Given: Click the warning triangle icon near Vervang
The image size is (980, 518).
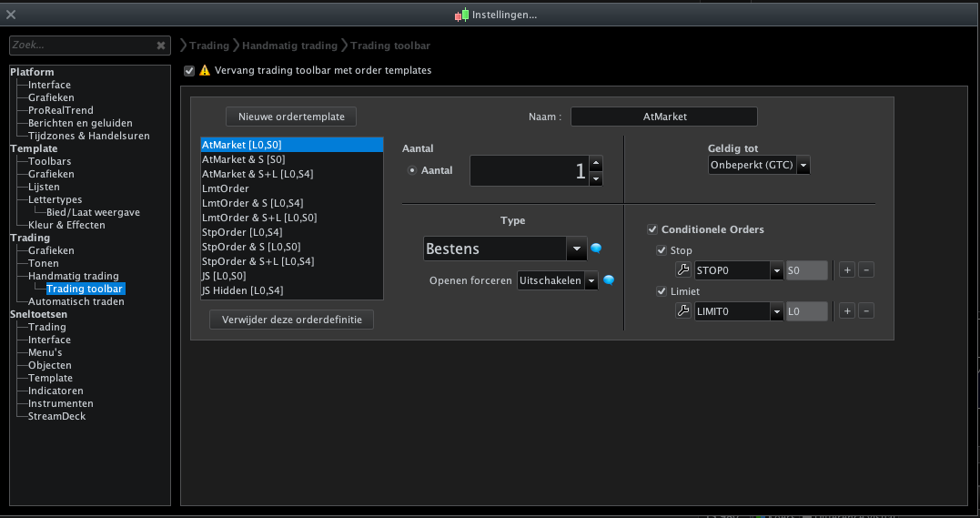Looking at the screenshot, I should 205,70.
